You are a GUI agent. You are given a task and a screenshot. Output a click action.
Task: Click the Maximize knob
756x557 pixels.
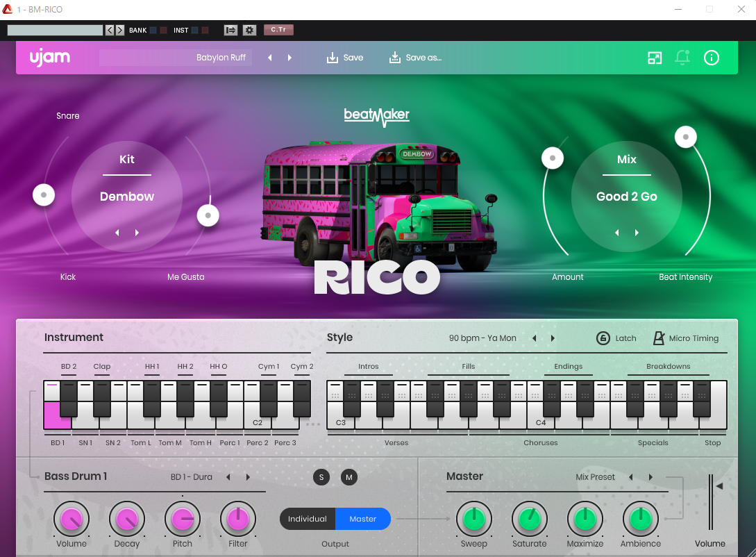tap(585, 519)
